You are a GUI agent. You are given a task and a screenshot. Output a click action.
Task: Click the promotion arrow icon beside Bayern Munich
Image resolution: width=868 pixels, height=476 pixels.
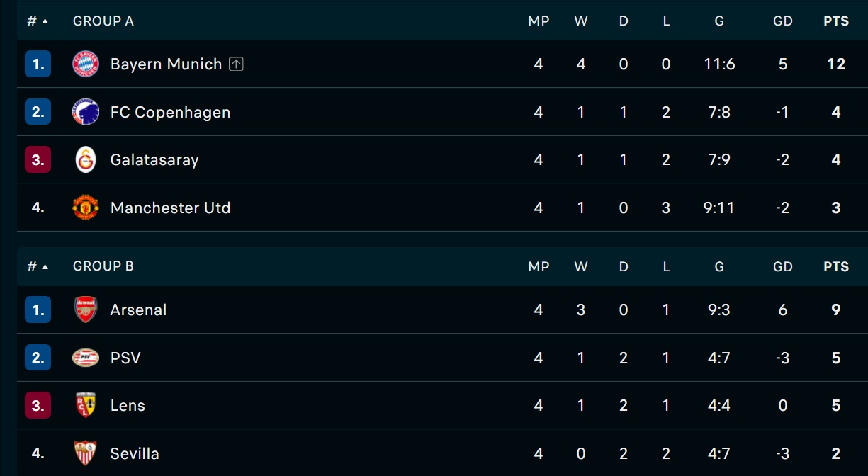click(x=236, y=64)
